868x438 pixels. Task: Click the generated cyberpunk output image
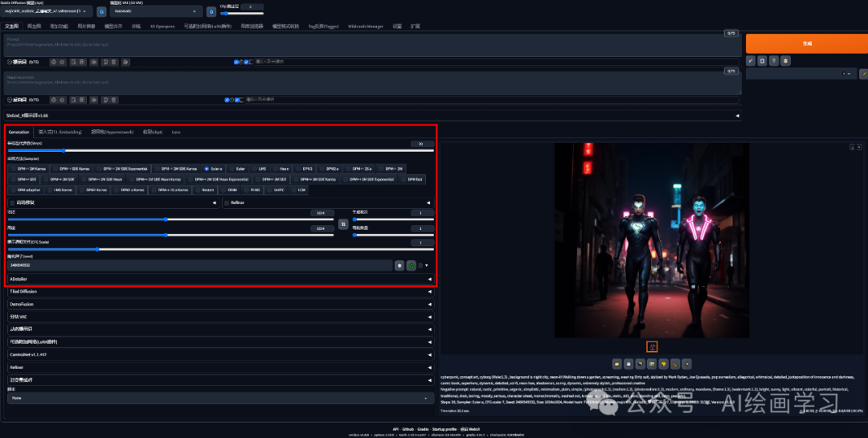[x=652, y=239]
